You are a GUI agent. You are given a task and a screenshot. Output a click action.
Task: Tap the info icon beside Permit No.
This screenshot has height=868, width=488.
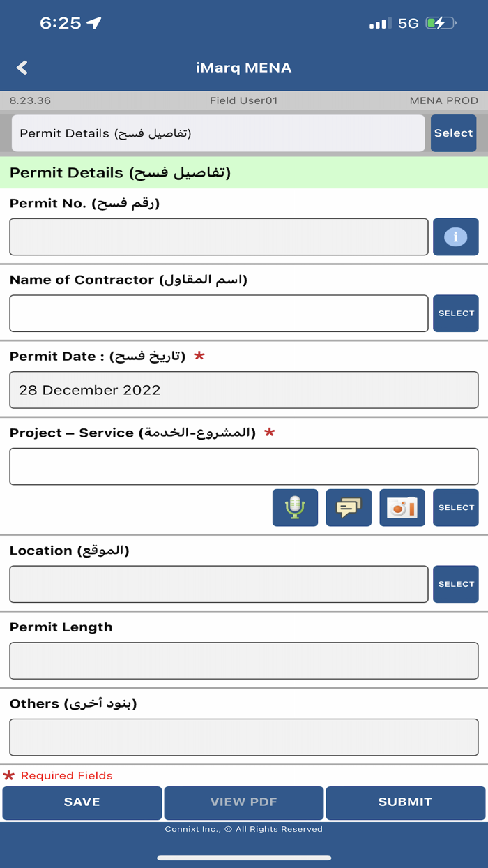(x=455, y=237)
